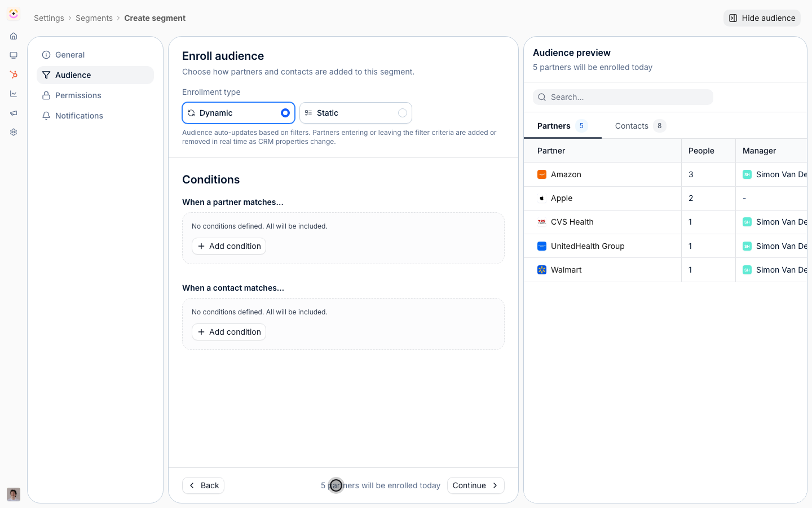Open the analytics chart sidebar icon
This screenshot has width=812, height=508.
coord(14,94)
